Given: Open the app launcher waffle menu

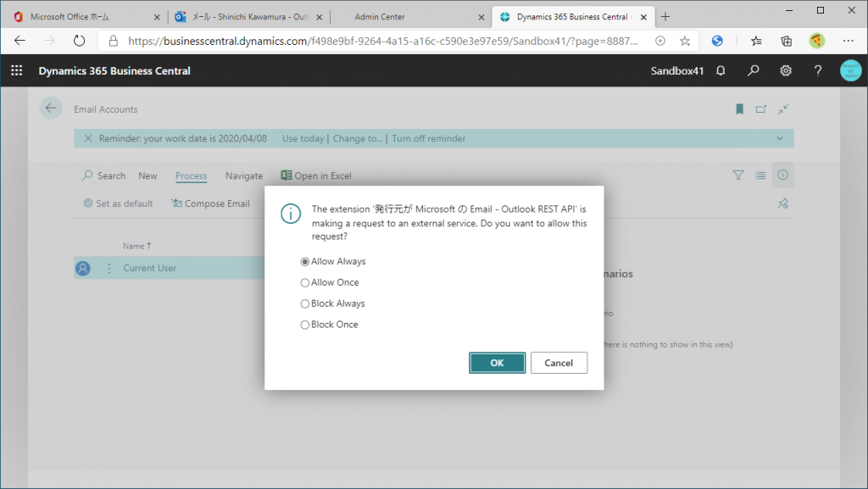Looking at the screenshot, I should (x=17, y=70).
